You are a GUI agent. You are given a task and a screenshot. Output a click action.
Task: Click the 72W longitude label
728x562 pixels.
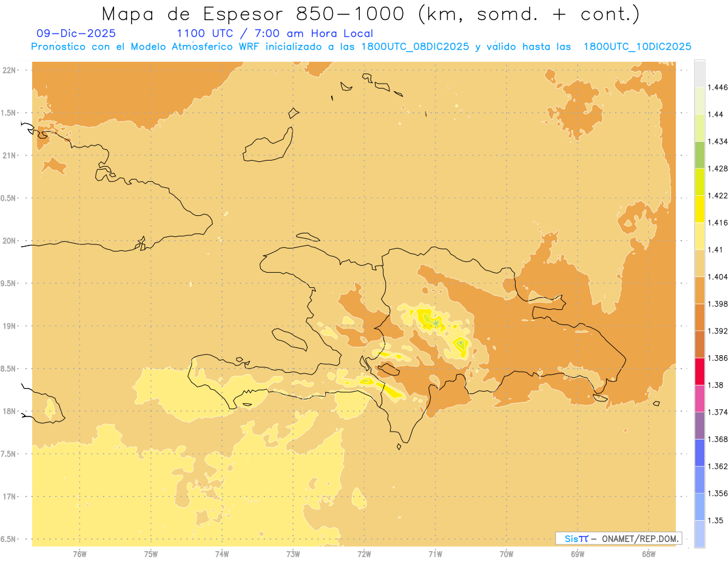[364, 554]
